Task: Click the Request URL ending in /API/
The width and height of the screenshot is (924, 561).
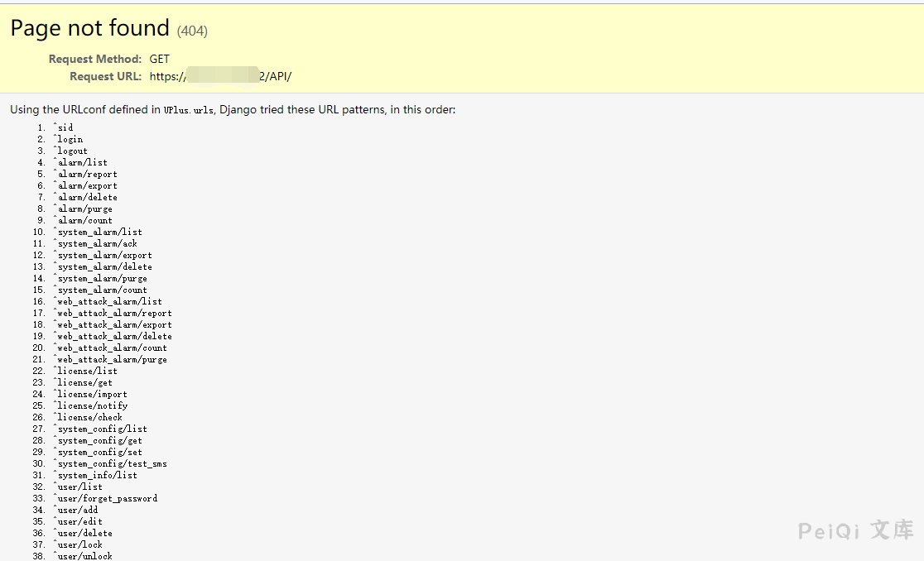Action: (220, 76)
